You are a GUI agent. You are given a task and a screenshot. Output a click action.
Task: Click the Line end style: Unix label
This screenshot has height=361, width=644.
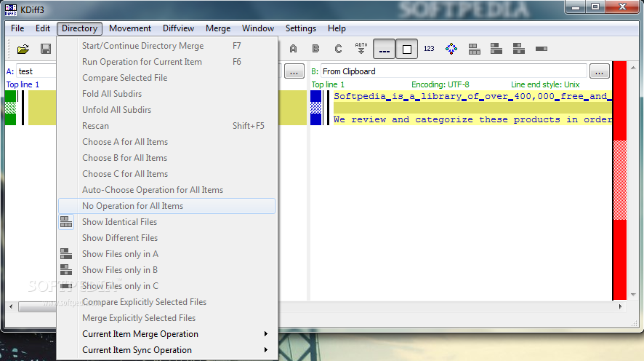545,84
